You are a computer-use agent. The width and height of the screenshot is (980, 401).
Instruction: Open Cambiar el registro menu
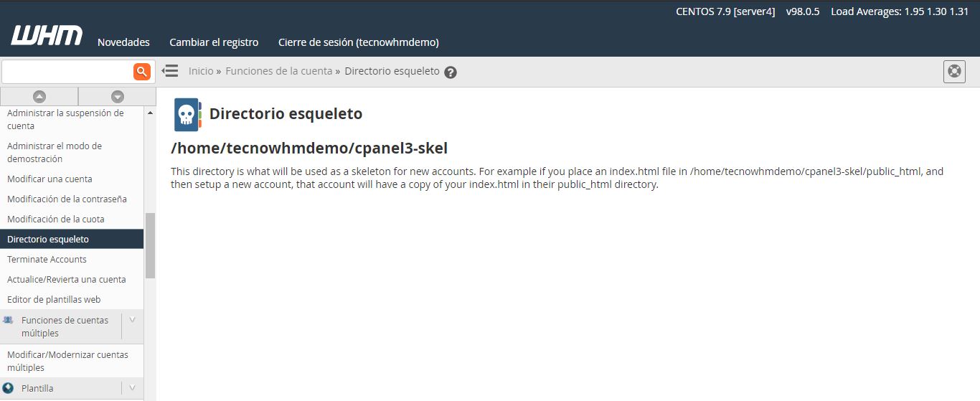click(214, 42)
